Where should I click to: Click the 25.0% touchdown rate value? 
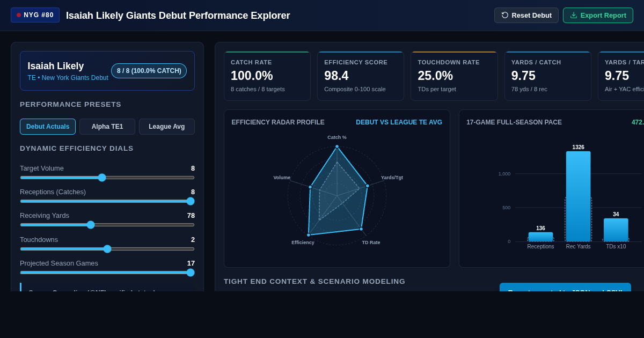point(435,76)
